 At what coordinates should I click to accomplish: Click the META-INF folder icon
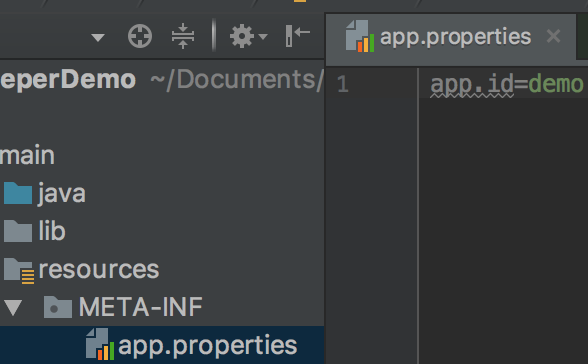[x=58, y=307]
